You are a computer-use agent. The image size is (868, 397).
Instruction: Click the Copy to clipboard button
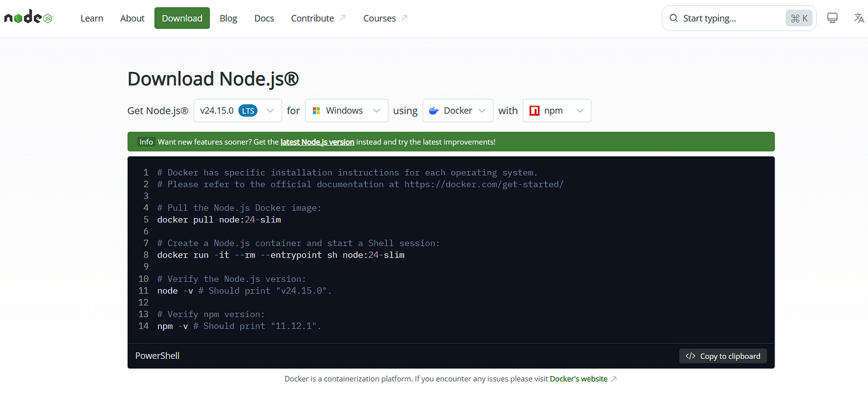[723, 356]
